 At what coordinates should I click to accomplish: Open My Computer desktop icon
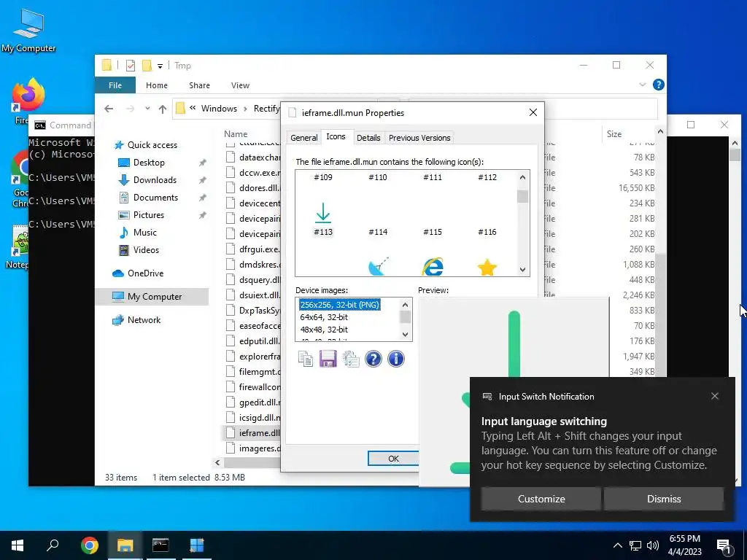[28, 31]
